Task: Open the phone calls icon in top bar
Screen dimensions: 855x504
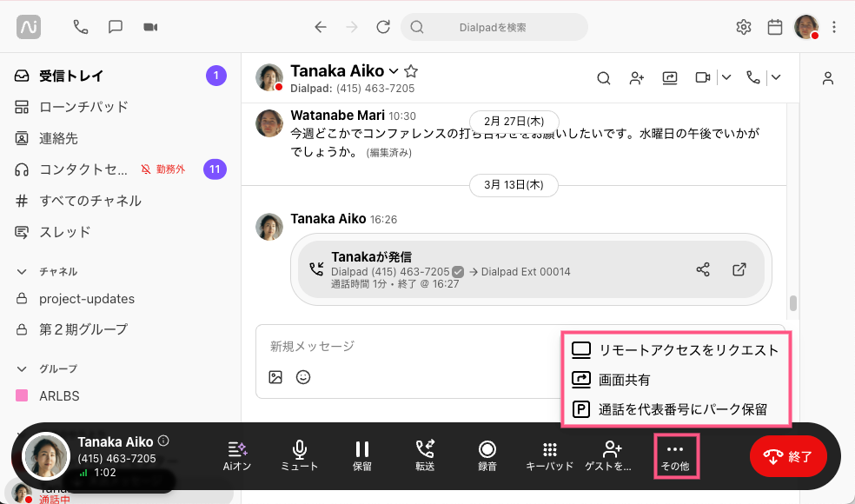Action: pos(81,27)
